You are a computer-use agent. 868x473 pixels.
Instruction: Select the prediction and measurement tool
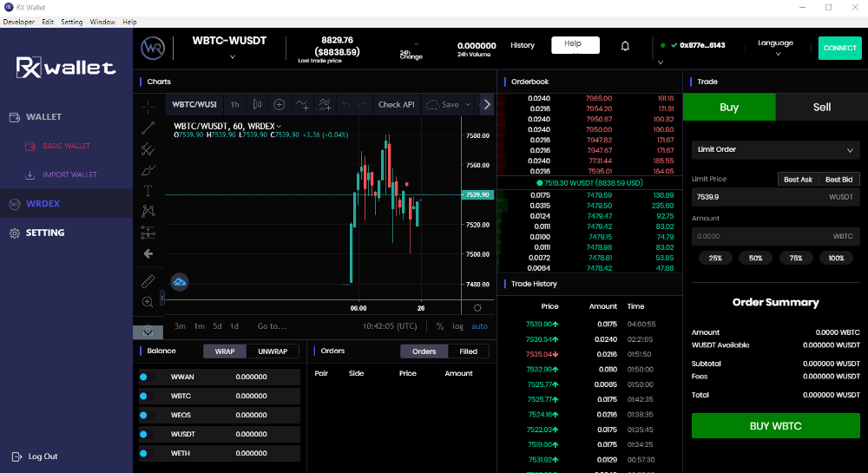pyautogui.click(x=148, y=233)
